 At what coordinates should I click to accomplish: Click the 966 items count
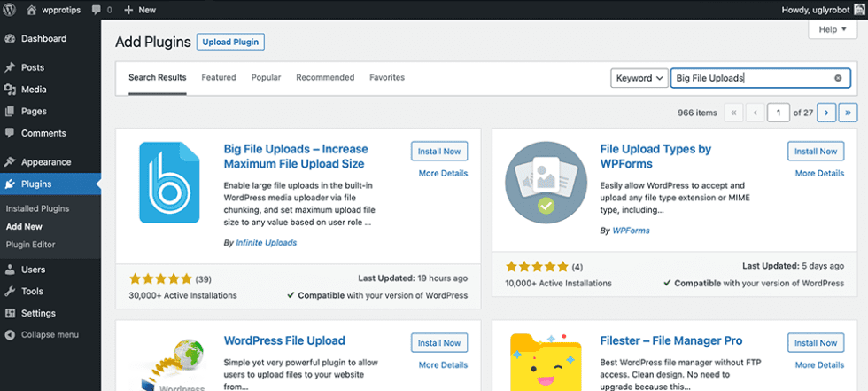click(x=698, y=113)
